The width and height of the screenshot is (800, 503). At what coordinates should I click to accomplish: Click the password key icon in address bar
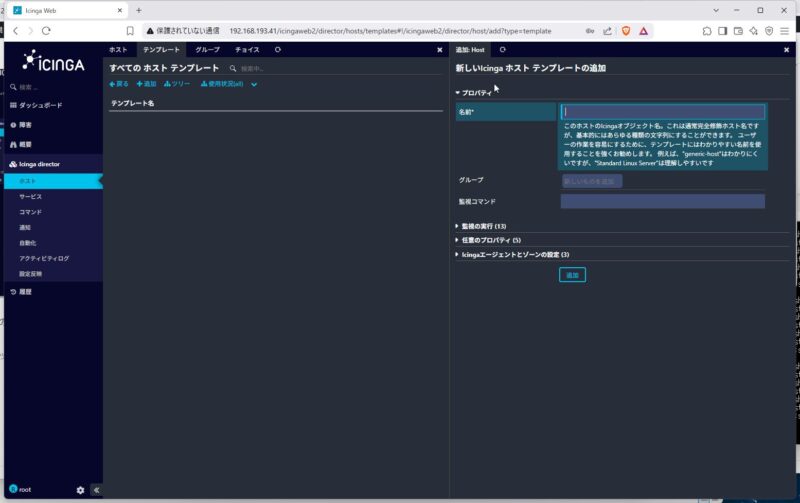click(x=590, y=31)
